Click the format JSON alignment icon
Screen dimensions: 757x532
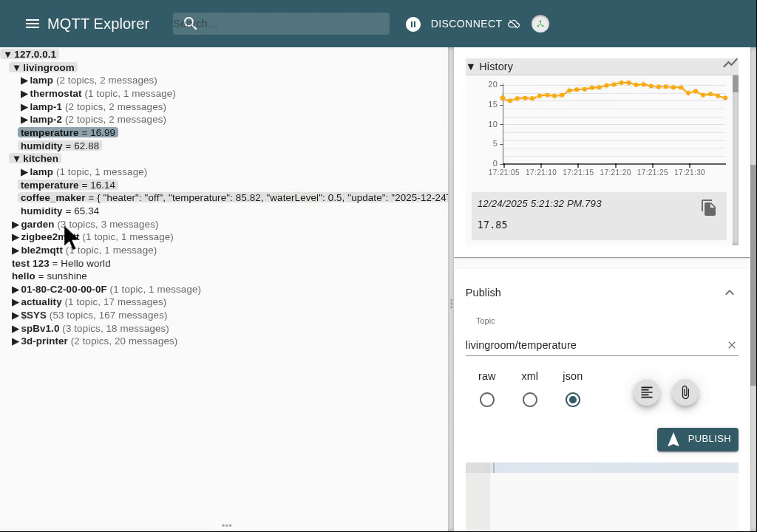pyautogui.click(x=647, y=392)
